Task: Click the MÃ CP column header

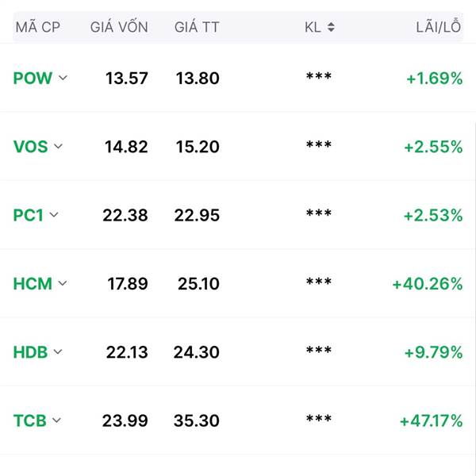Action: pyautogui.click(x=38, y=27)
